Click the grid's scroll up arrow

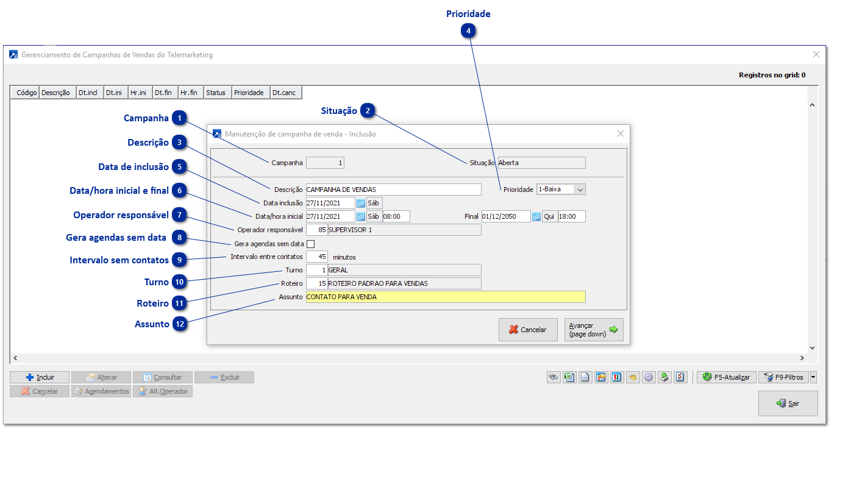[x=812, y=105]
